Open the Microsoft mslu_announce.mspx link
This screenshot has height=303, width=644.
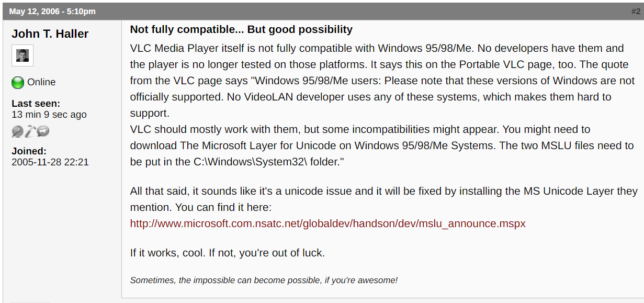327,223
